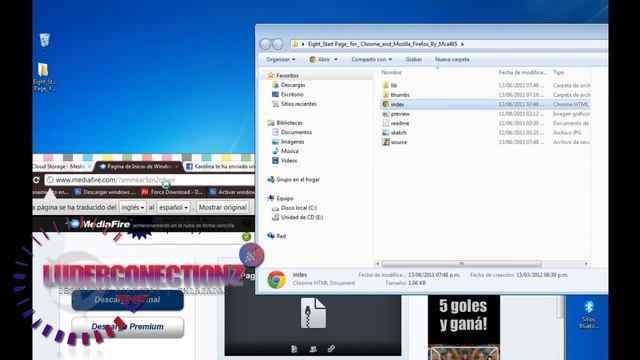640x360 pixels.
Task: Select the Eight_Start_Page folder on the desktop
Action: coord(44,77)
